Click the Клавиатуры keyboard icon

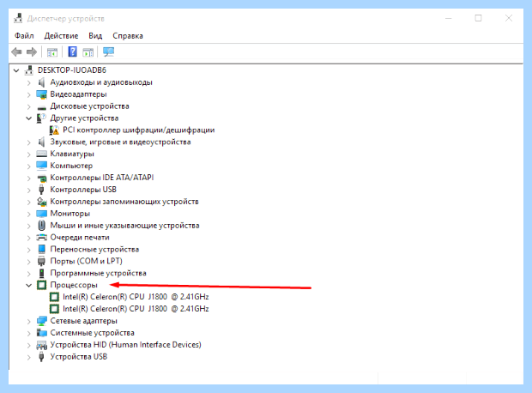point(41,154)
